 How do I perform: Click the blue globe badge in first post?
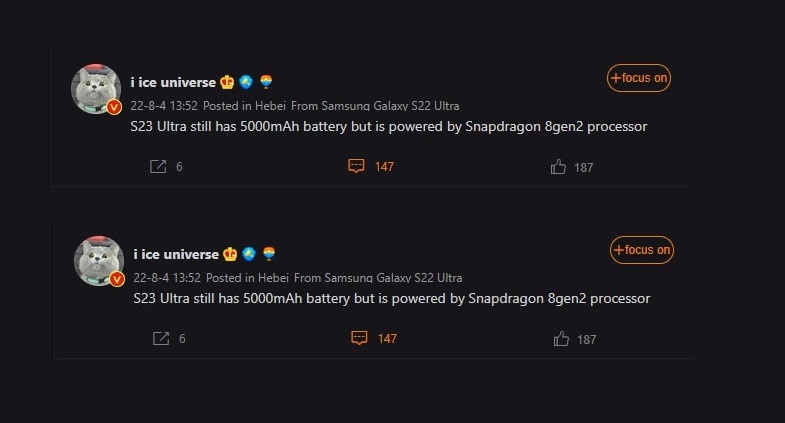[x=246, y=82]
